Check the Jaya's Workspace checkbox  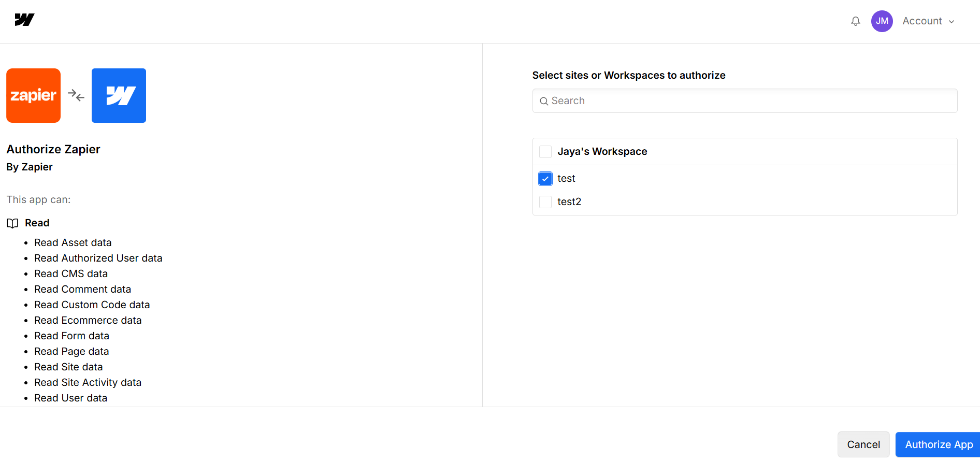(545, 152)
